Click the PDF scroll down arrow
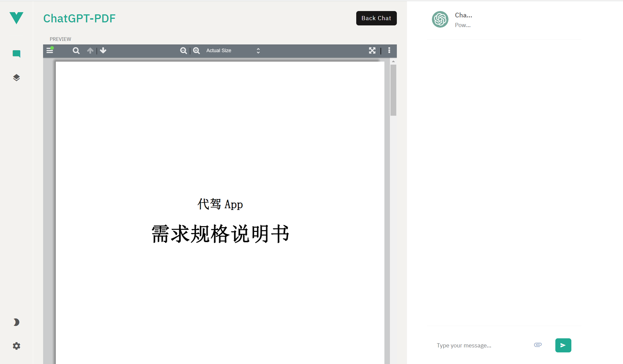The image size is (623, 364). (x=103, y=51)
